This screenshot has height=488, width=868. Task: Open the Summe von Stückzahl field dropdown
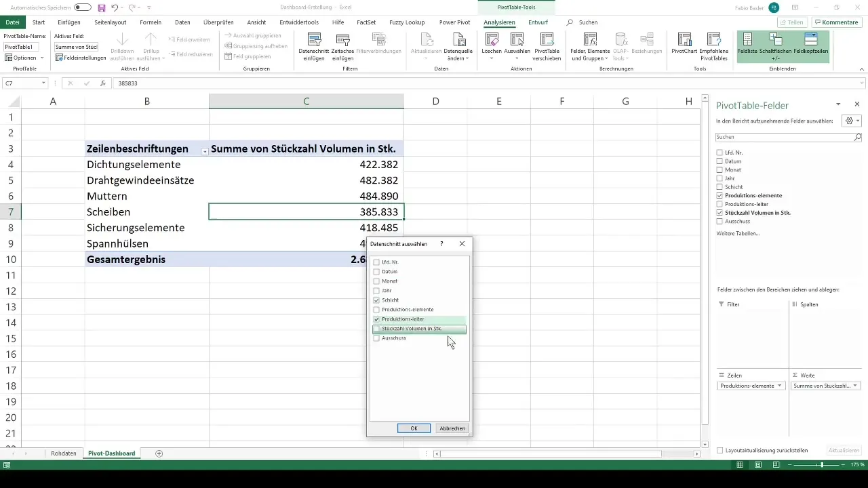pyautogui.click(x=855, y=386)
